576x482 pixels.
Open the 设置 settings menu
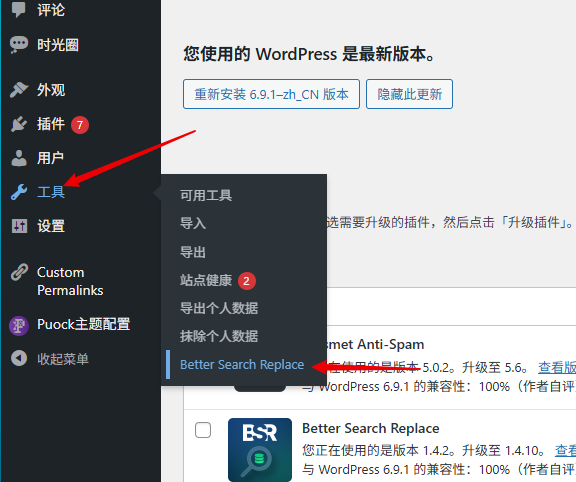pyautogui.click(x=51, y=226)
